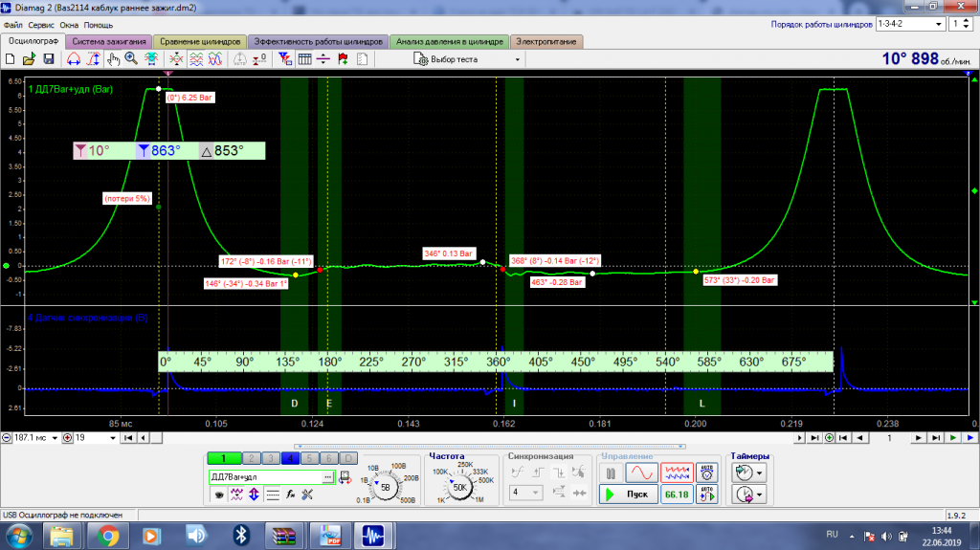980x550 pixels.
Task: Activate the magnifier zoom tool
Action: point(131,59)
